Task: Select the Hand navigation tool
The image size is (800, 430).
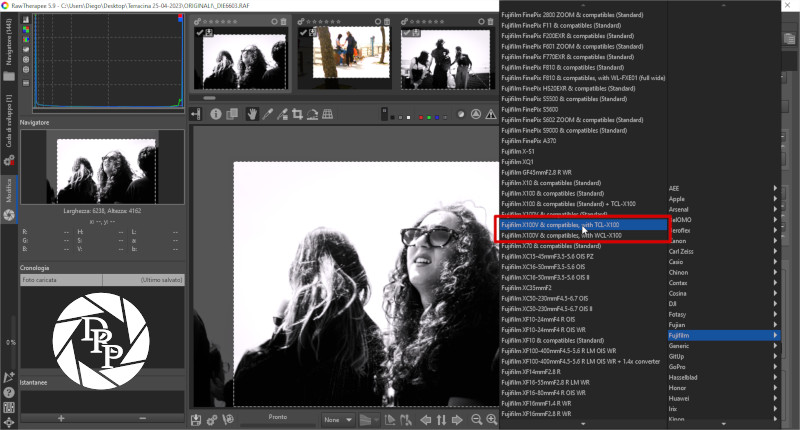Action: point(253,114)
